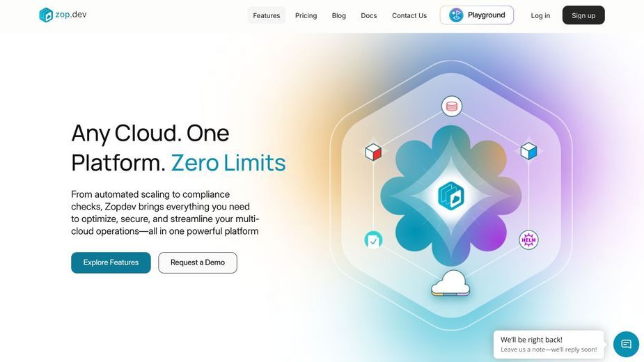Click the teal checkmark compliance icon
Viewport: 644px width, 362px height.
[x=373, y=240]
